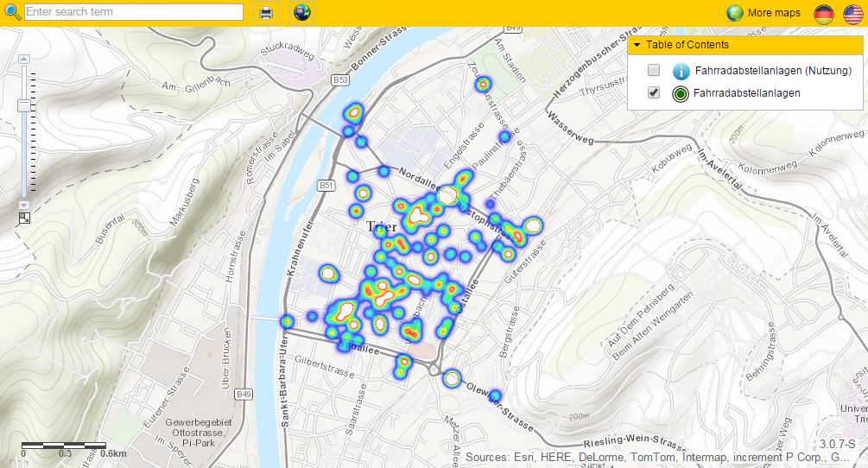This screenshot has height=468, width=868.
Task: Open the More maps link
Action: (x=774, y=13)
